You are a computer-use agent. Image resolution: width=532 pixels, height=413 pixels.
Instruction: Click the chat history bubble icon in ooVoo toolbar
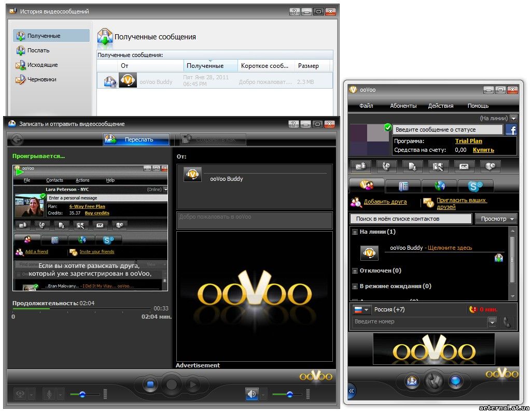pyautogui.click(x=490, y=166)
